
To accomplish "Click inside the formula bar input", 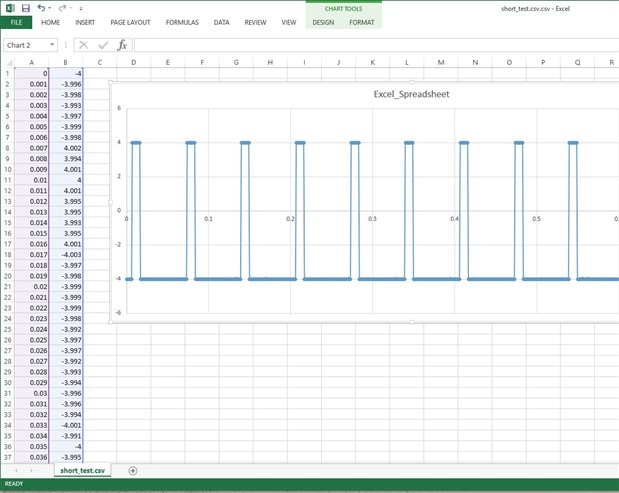I will pos(370,45).
